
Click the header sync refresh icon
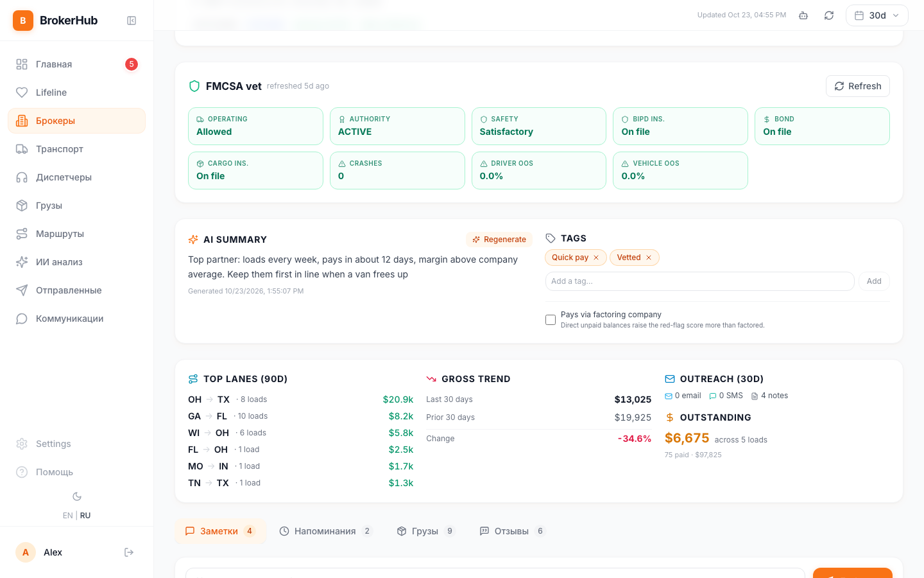tap(829, 15)
